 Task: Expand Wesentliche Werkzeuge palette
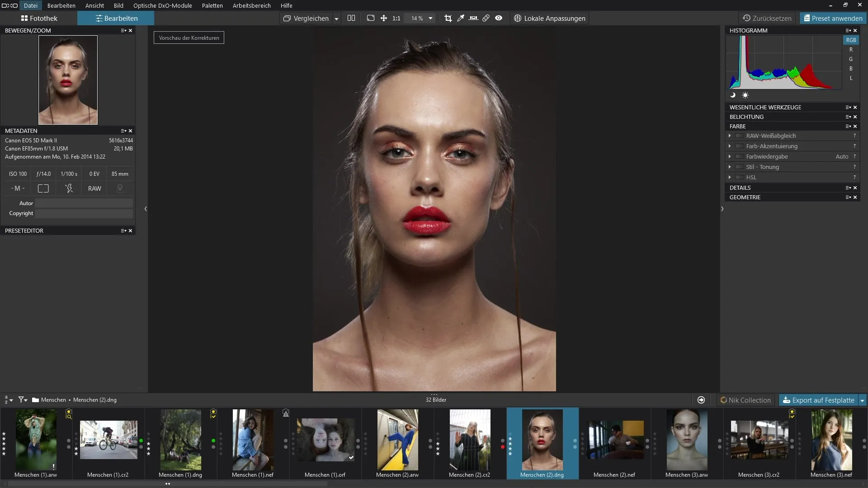[x=765, y=107]
